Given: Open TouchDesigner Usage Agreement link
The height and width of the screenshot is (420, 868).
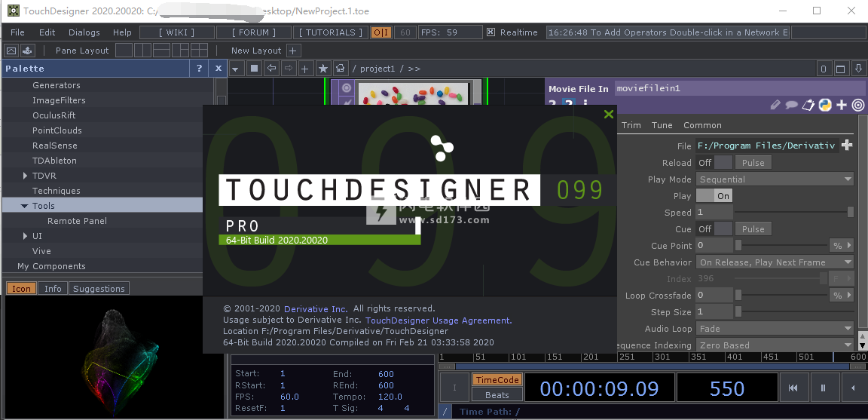Looking at the screenshot, I should tap(439, 320).
